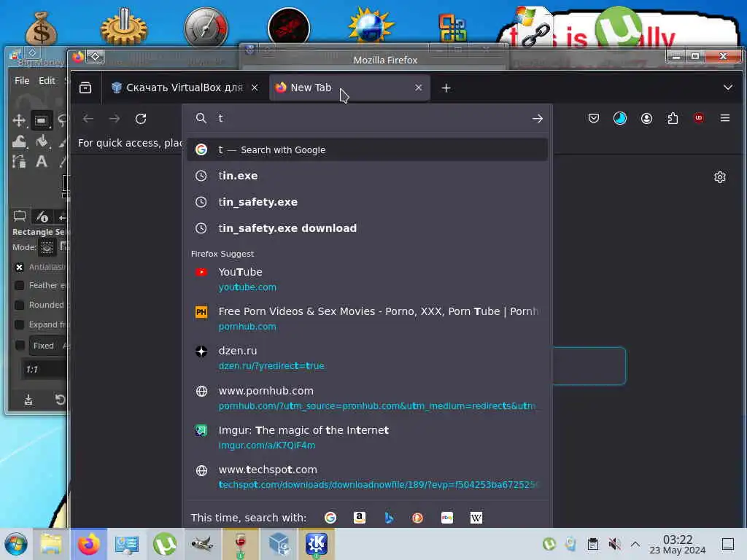The height and width of the screenshot is (560, 747).
Task: Reset tool options icon in GIMP
Action: click(x=60, y=399)
